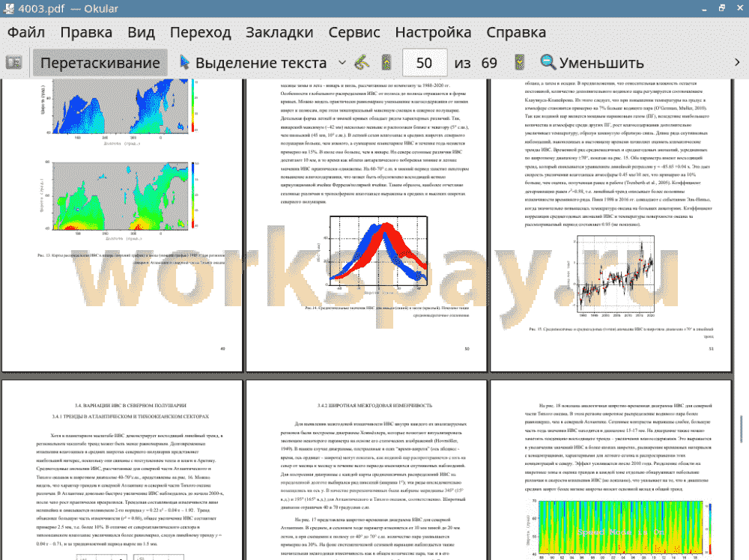This screenshot has height=560, width=749.
Task: Open the Закладки menu
Action: coord(279,32)
